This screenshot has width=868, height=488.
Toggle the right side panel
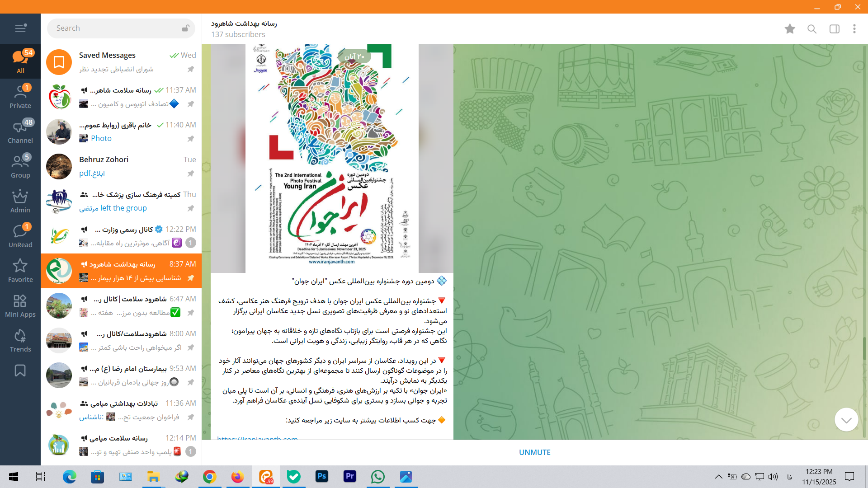point(835,29)
